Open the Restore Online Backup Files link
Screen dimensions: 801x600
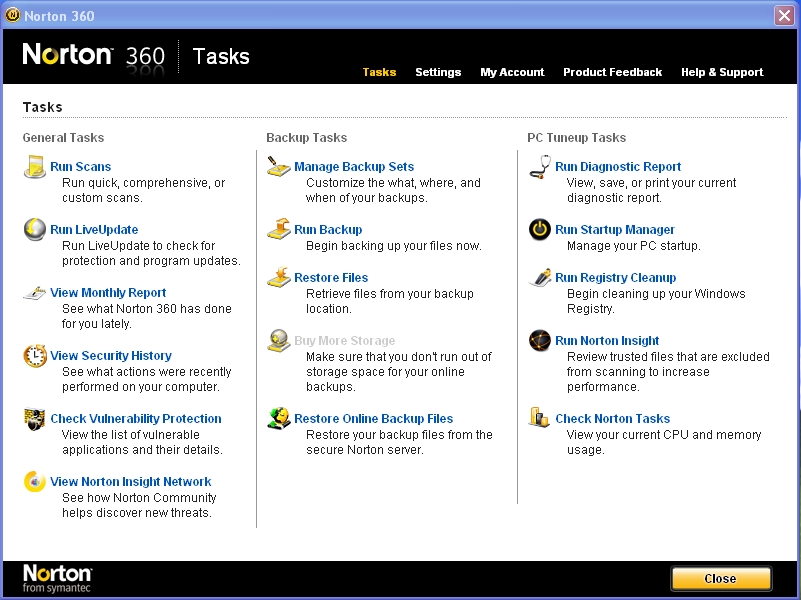click(x=373, y=419)
